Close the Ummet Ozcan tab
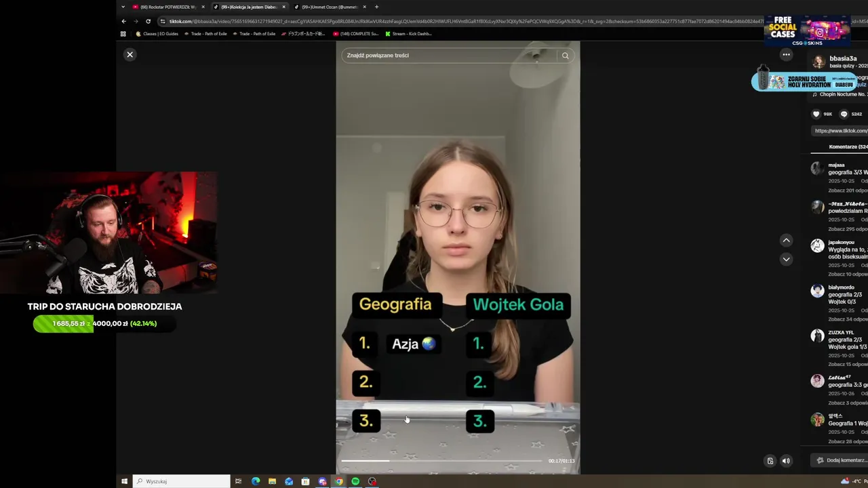 (364, 7)
